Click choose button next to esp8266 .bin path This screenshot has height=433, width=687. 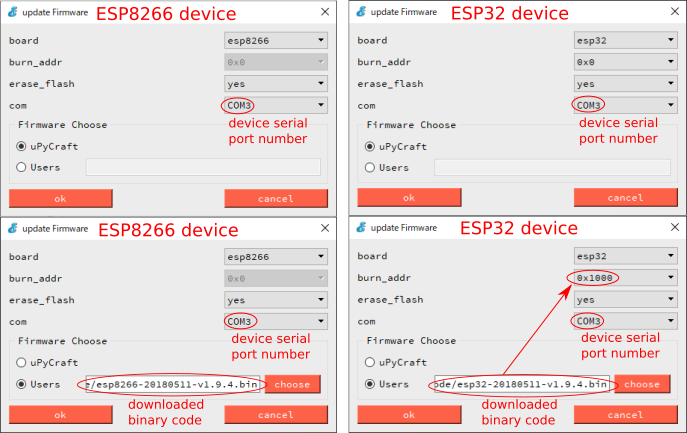point(292,384)
